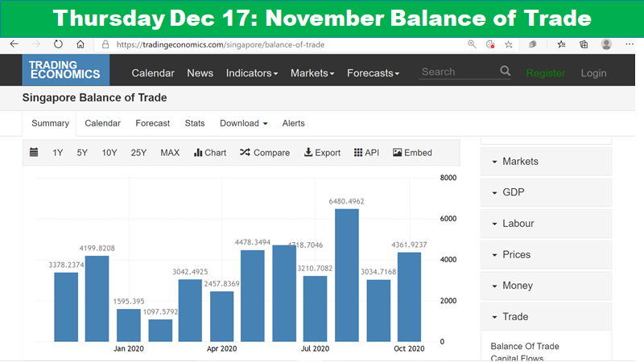Screen dimensions: 644x362
Task: Go back with the browser back arrow
Action: [x=14, y=44]
